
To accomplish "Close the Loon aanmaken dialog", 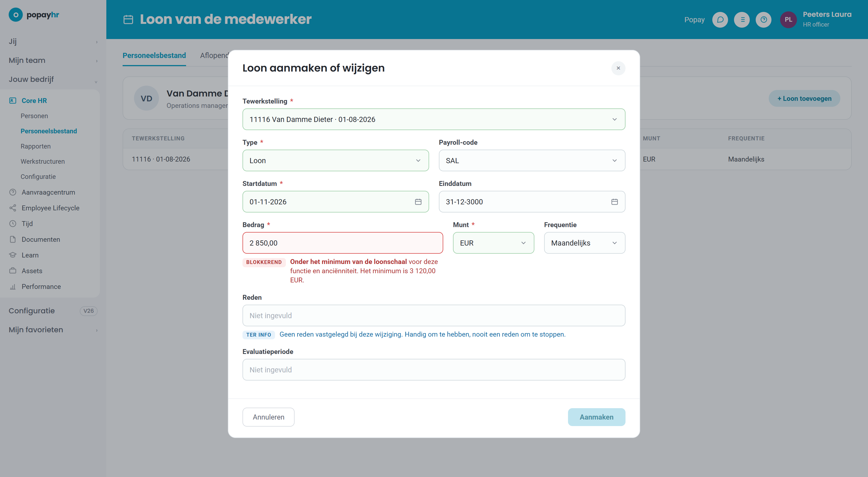I will (618, 68).
